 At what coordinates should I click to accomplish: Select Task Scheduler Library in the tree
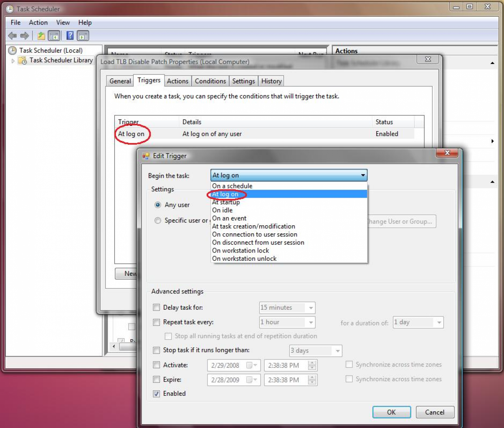point(61,60)
